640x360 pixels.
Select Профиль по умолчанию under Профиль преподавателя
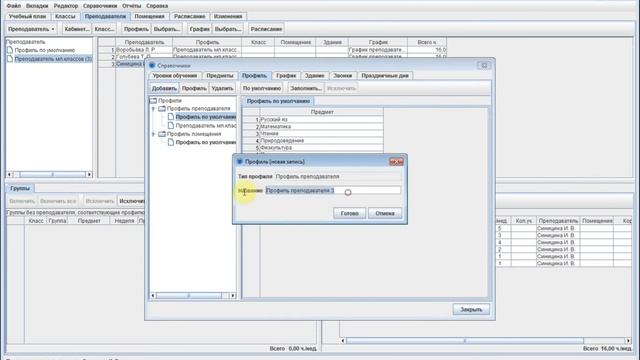pyautogui.click(x=206, y=117)
